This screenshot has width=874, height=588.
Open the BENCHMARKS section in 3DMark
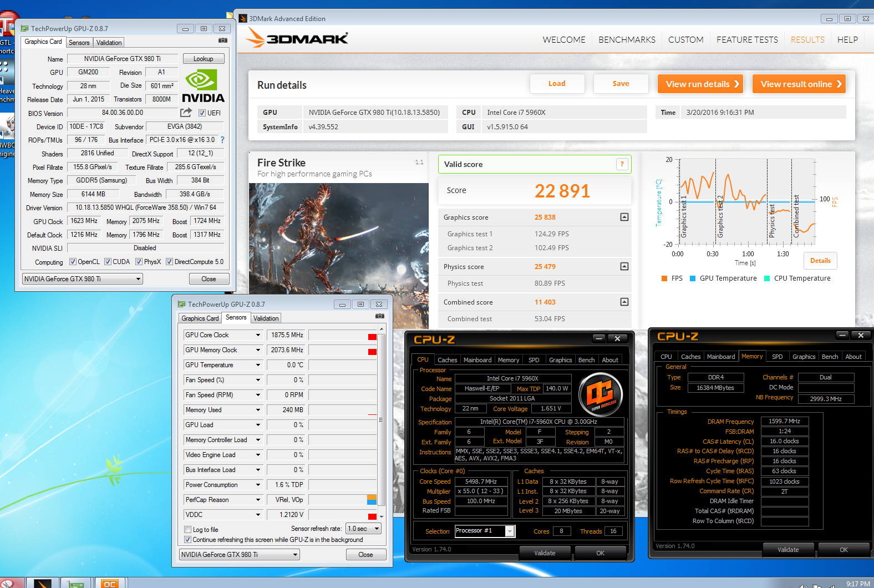(x=627, y=40)
